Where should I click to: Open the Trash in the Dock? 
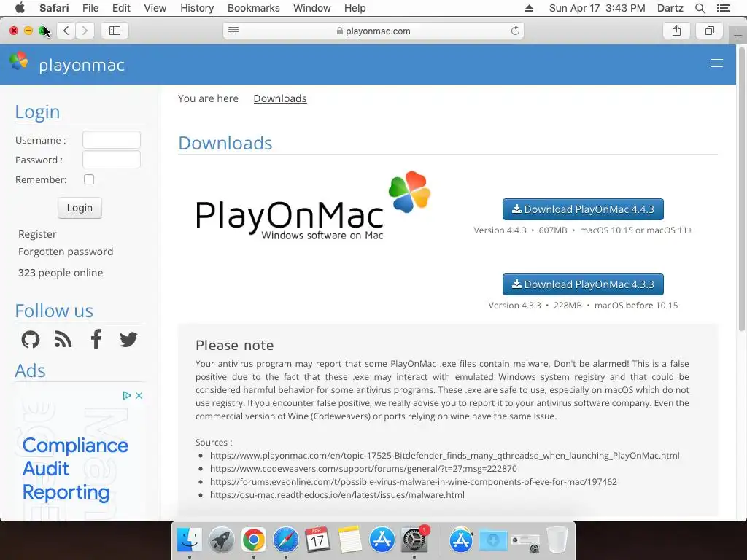[557, 540]
